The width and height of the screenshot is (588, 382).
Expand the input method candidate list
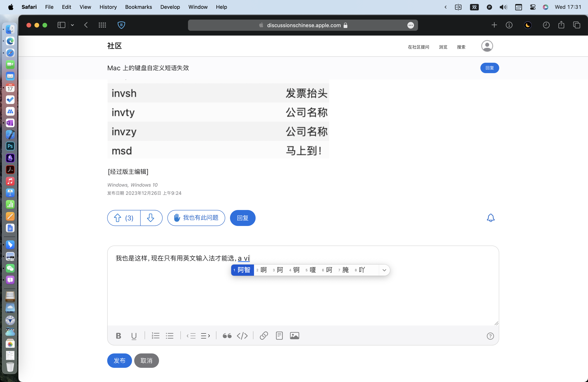coord(384,270)
